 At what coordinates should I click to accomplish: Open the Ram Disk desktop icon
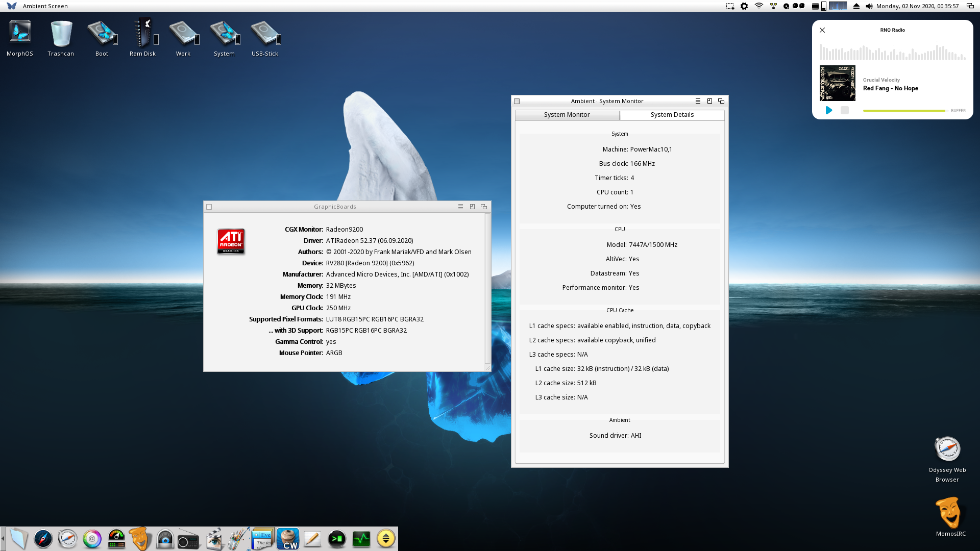(142, 34)
